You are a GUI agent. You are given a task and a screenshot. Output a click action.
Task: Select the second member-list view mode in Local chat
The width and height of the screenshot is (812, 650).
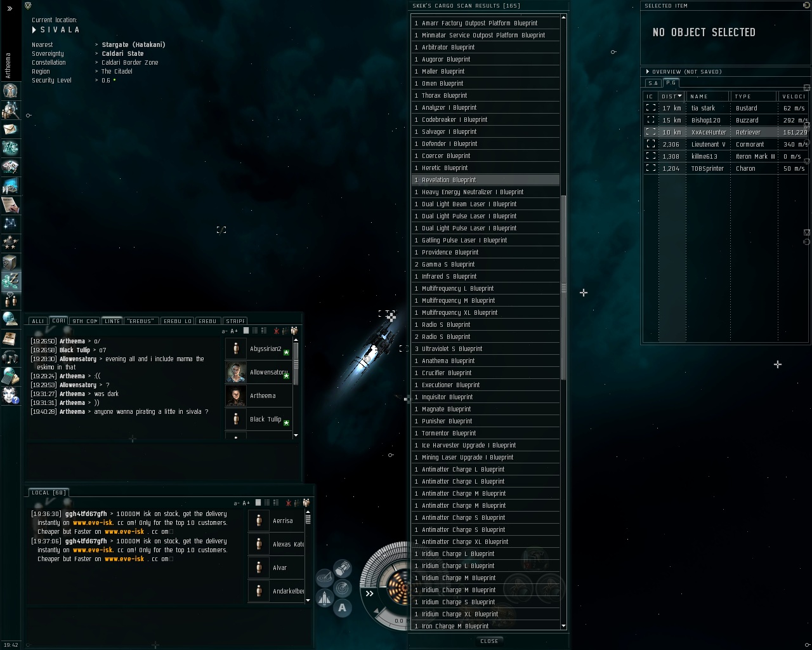coord(267,503)
